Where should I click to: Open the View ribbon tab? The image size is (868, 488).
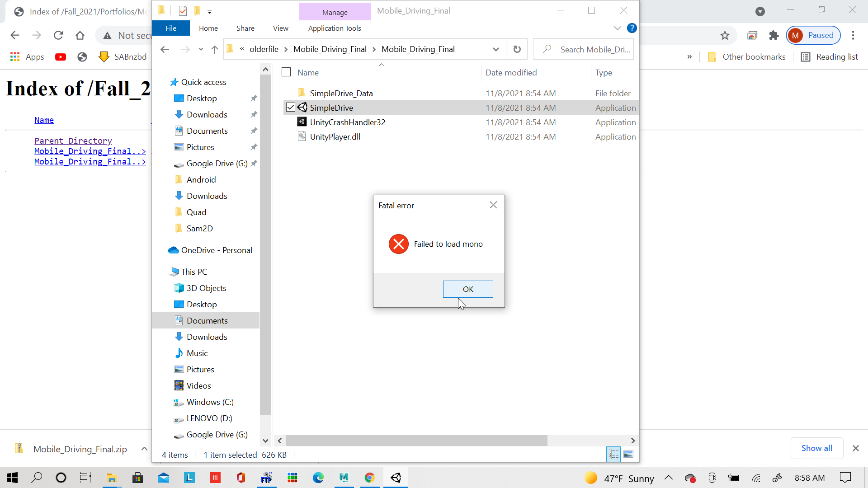(280, 28)
